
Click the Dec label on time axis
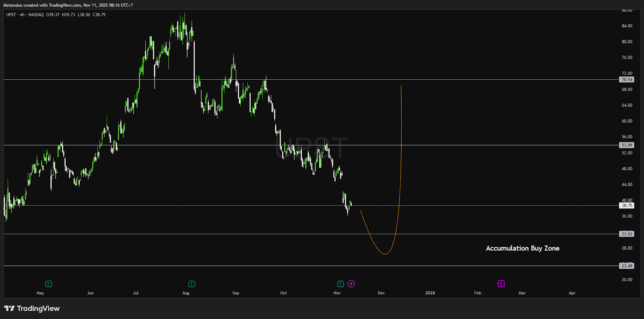[381, 293]
